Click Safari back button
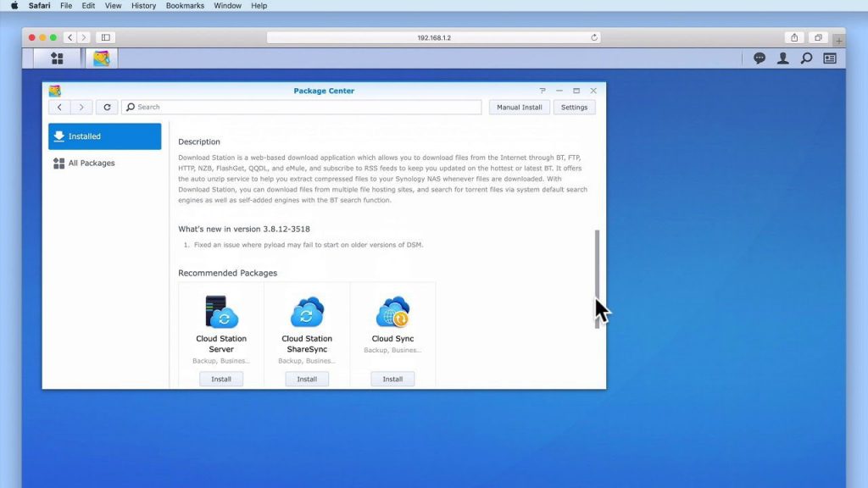Viewport: 868px width, 488px height. click(70, 37)
